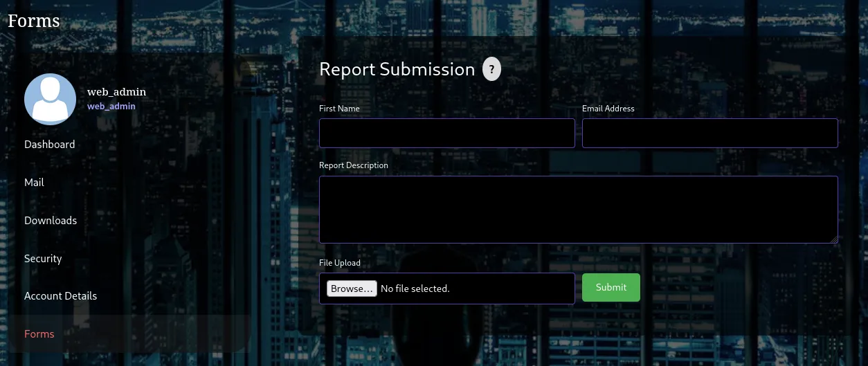Focus the Report Description text area
Viewport: 868px width, 366px height.
pyautogui.click(x=578, y=209)
